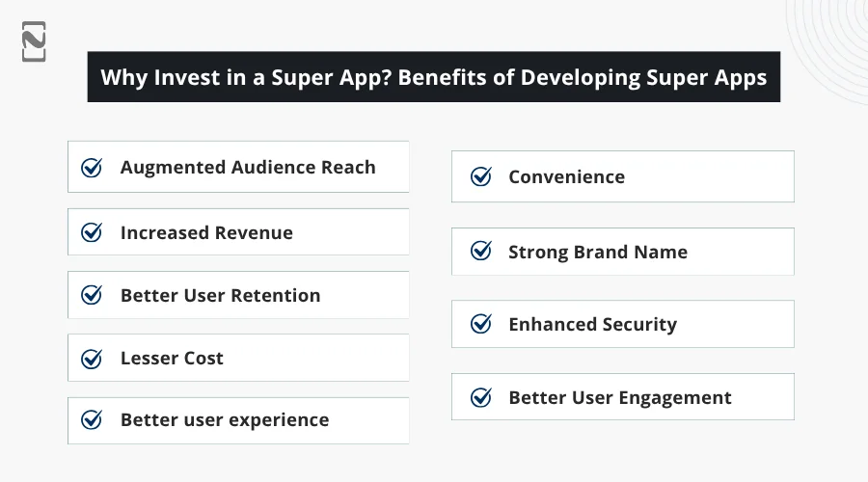Screen dimensions: 868x482
Task: Click the checkmark icon next to Lesser Cost
Action: (92, 359)
